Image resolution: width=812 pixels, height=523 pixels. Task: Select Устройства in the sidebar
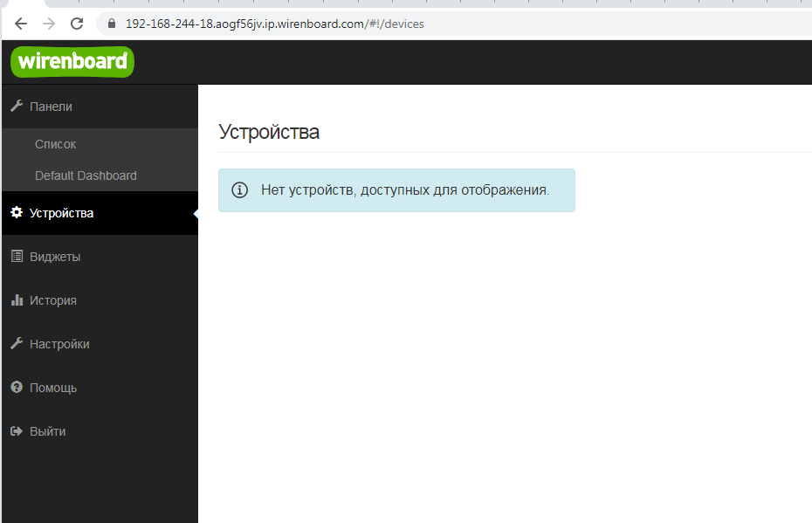tap(61, 213)
